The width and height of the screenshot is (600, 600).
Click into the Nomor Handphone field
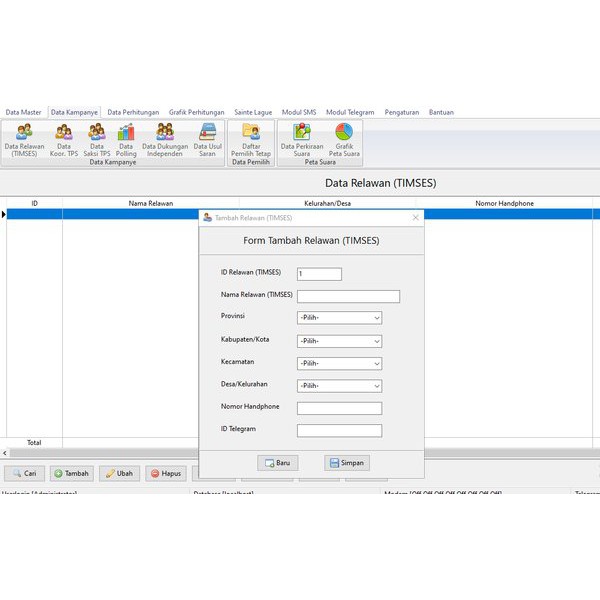339,408
